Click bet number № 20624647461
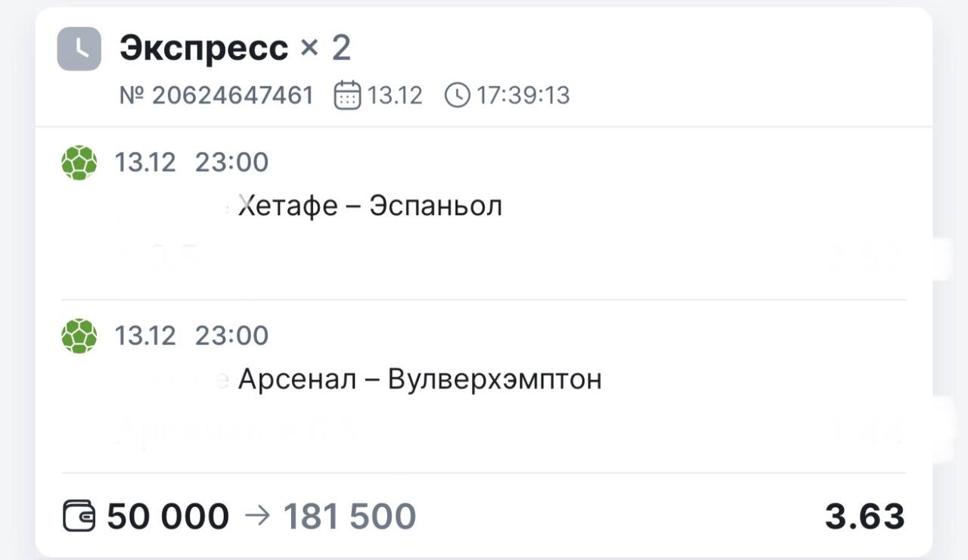 tap(216, 96)
